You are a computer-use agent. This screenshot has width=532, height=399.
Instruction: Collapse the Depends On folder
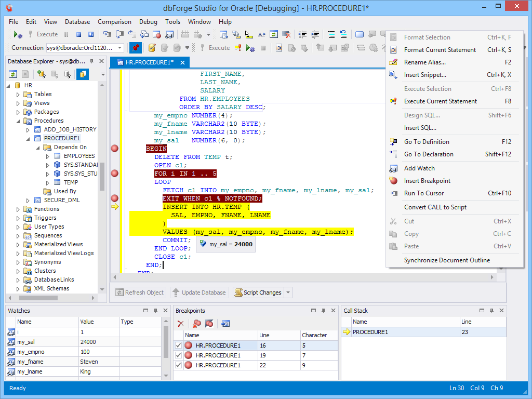[37, 147]
